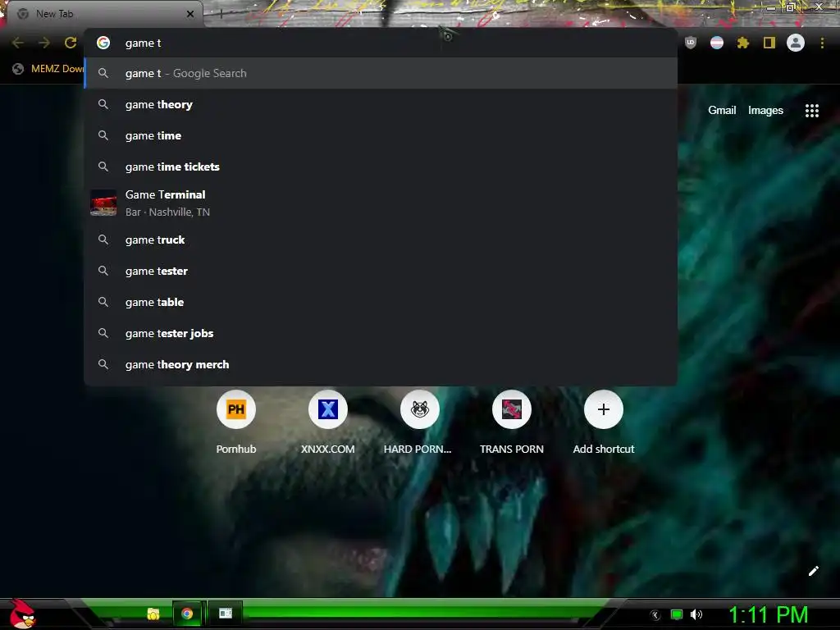Open the volume speaker tray icon
This screenshot has width=840, height=630.
[696, 614]
